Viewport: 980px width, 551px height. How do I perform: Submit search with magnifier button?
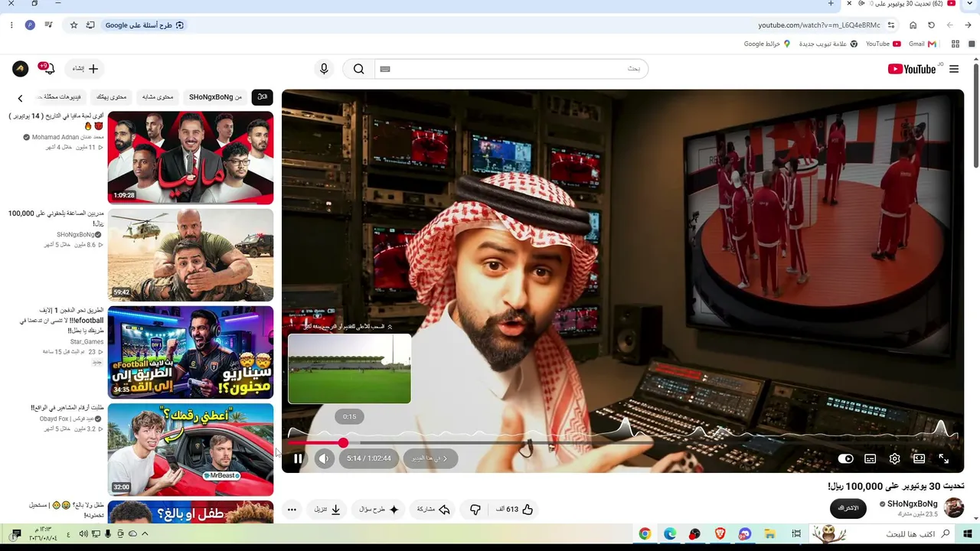(x=358, y=69)
